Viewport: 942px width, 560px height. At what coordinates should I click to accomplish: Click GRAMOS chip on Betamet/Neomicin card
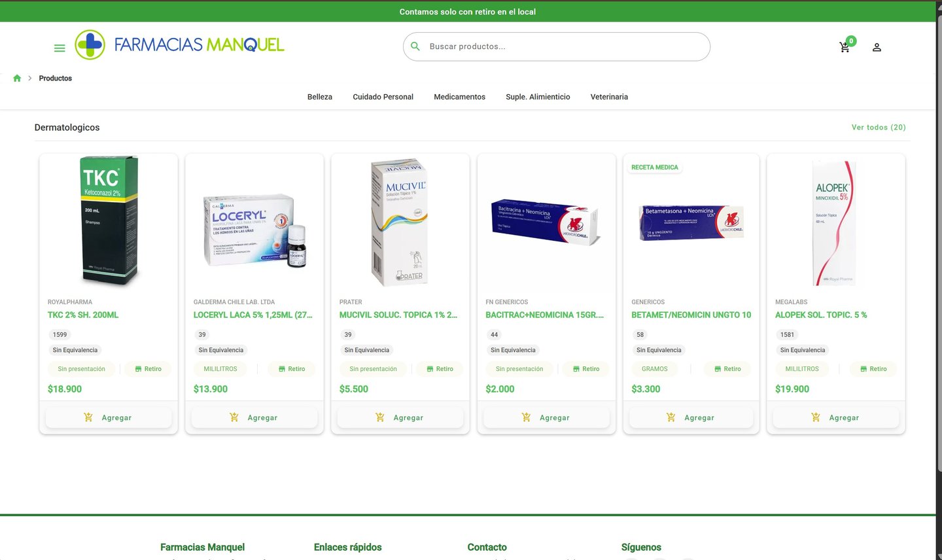[655, 369]
